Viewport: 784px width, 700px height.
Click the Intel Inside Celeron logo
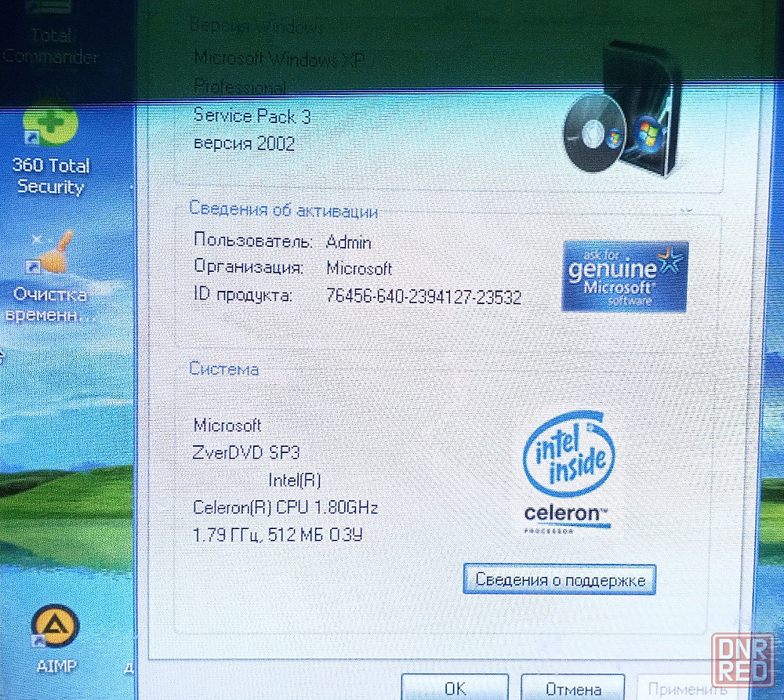568,473
